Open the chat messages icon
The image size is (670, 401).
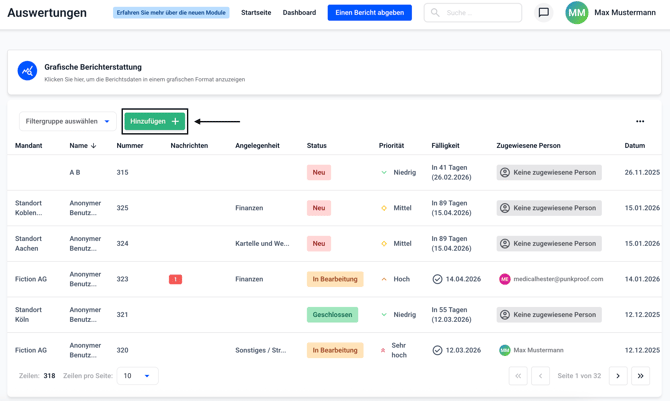tap(543, 13)
